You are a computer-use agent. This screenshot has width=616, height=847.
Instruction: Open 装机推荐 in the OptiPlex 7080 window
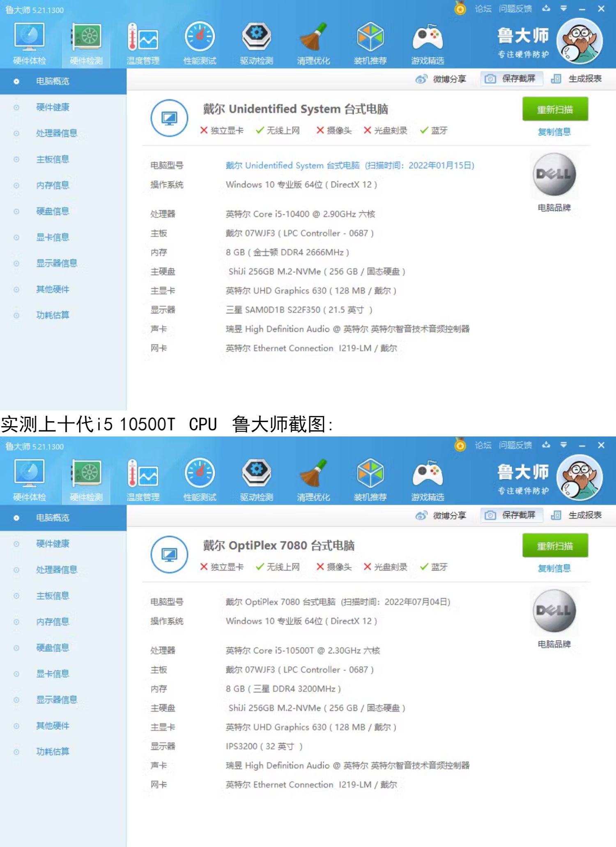pyautogui.click(x=370, y=480)
